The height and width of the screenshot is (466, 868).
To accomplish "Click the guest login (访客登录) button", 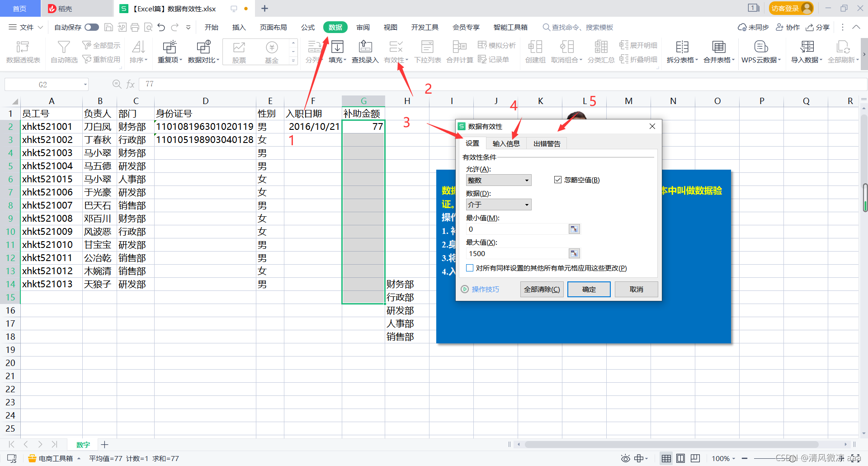I will [791, 8].
